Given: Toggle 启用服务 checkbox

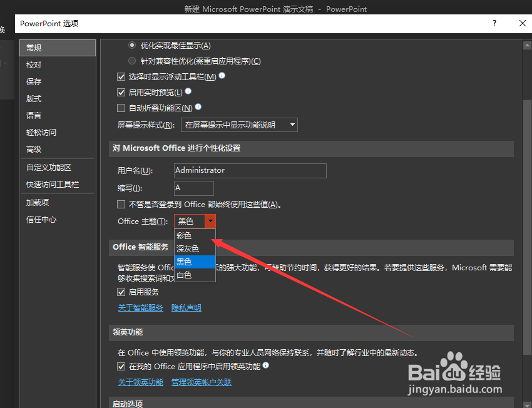Looking at the screenshot, I should point(121,292).
